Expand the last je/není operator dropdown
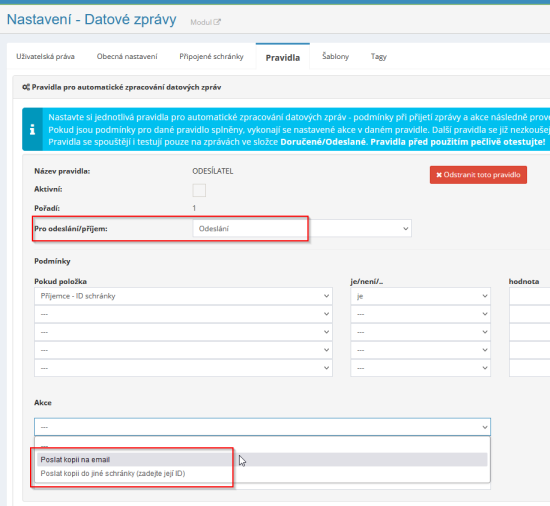This screenshot has width=550, height=506. (420, 368)
